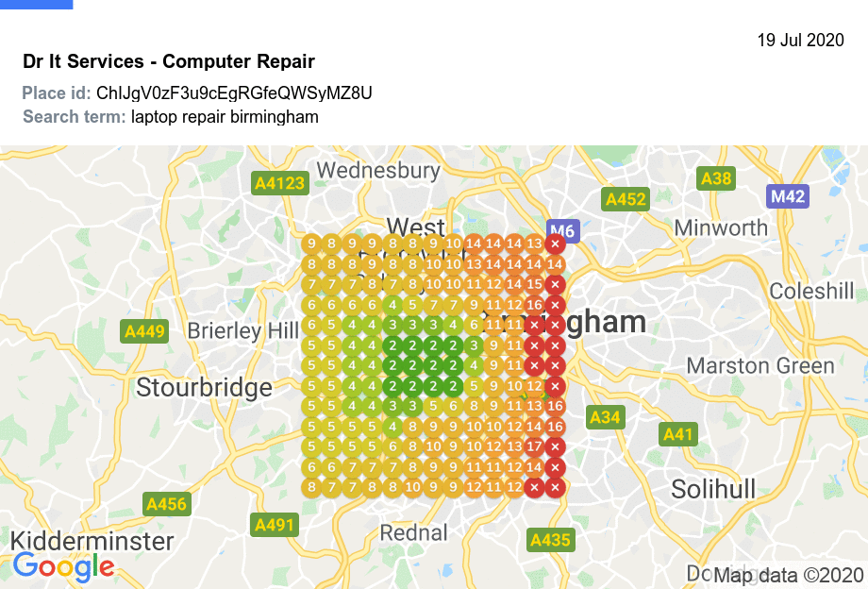Image resolution: width=868 pixels, height=589 pixels.
Task: Click the A452 road shield
Action: 626,199
